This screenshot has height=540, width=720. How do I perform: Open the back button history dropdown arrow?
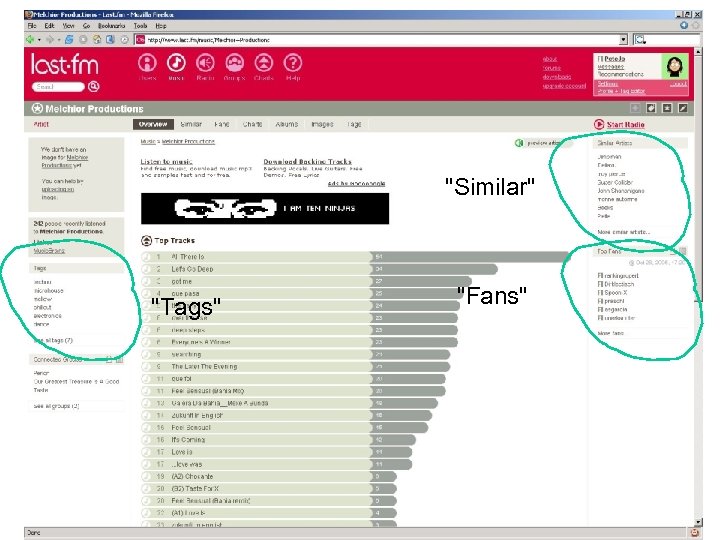point(39,40)
